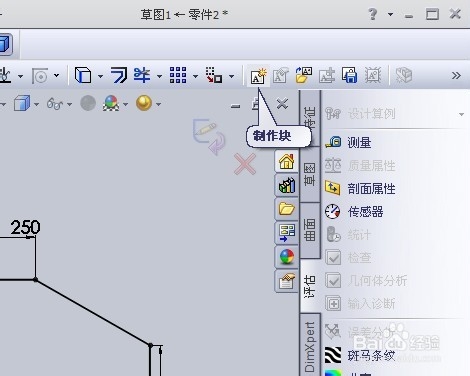The image size is (470, 376).
Task: Click the Convert Entities cube icon
Action: tap(83, 75)
